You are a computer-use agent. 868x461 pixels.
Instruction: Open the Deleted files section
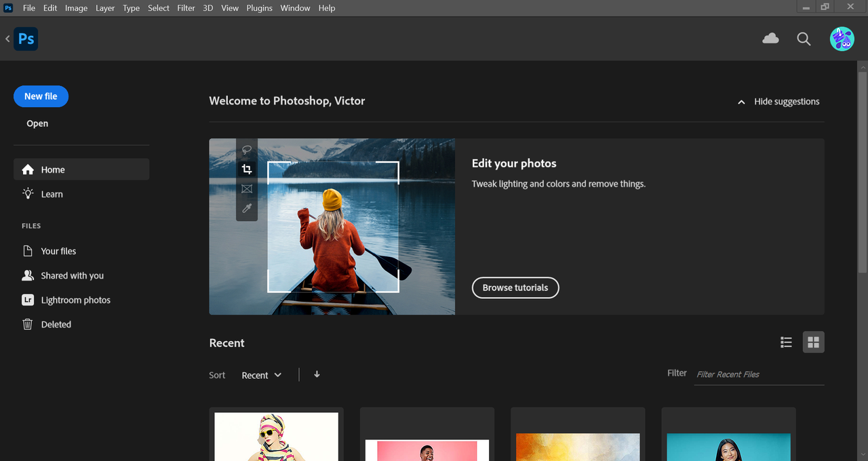[x=81, y=324]
